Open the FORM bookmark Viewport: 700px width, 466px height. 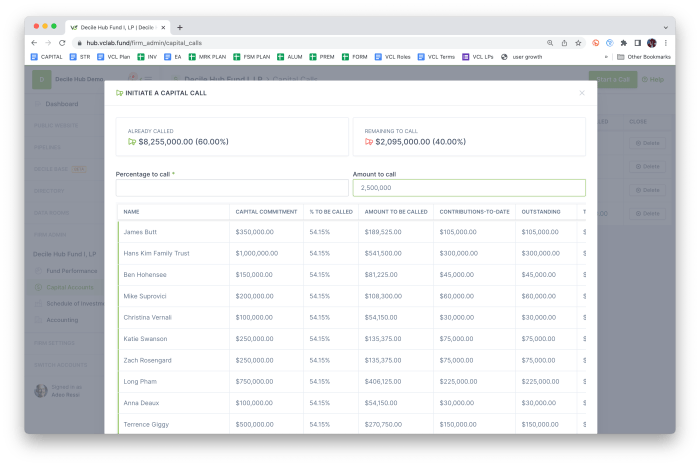pyautogui.click(x=354, y=57)
